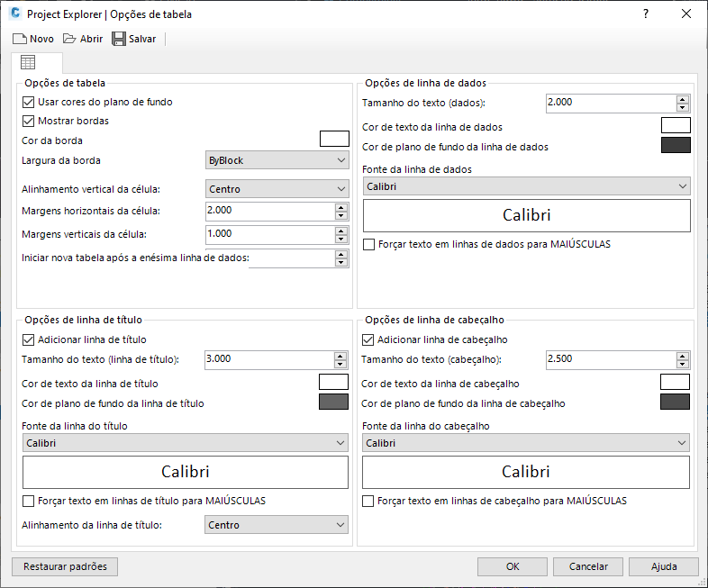Viewport: 708px width, 588px height.
Task: Click the Salvar floppy disk icon
Action: coord(119,39)
